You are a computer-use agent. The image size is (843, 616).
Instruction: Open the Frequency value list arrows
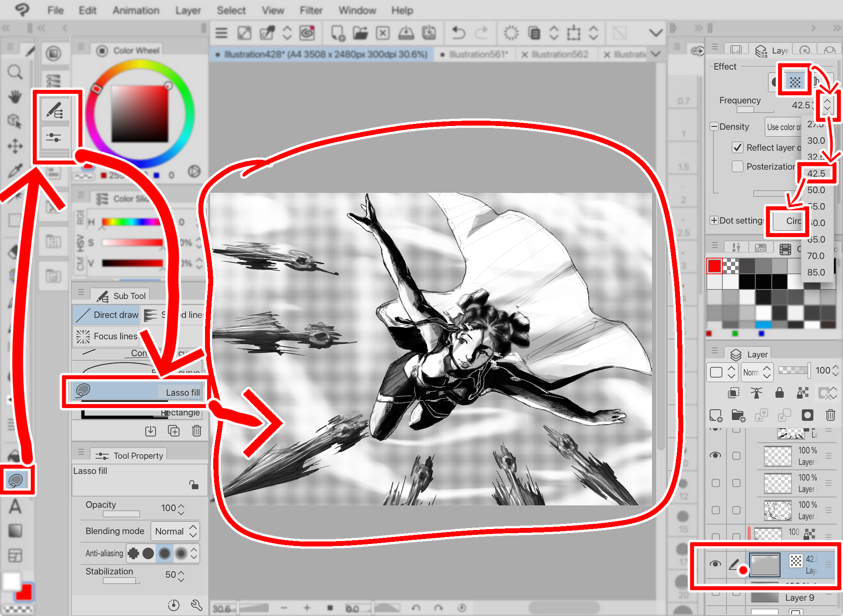(x=827, y=105)
